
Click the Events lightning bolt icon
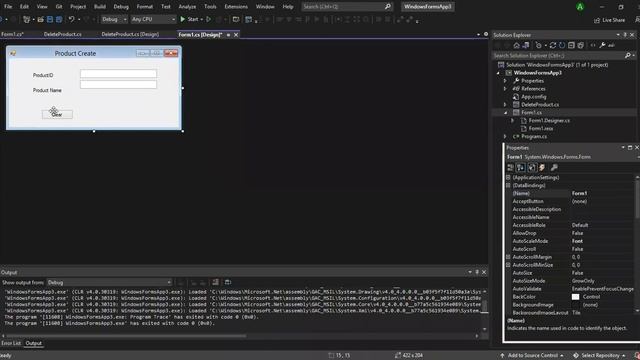pos(542,167)
